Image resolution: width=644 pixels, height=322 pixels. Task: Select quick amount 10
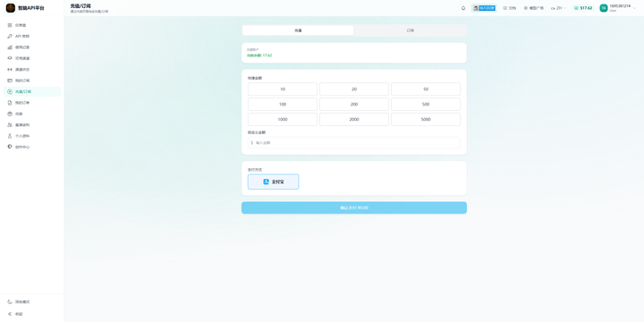(283, 89)
